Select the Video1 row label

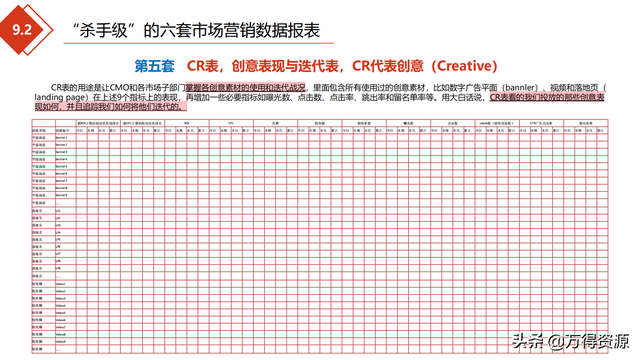[x=61, y=284]
